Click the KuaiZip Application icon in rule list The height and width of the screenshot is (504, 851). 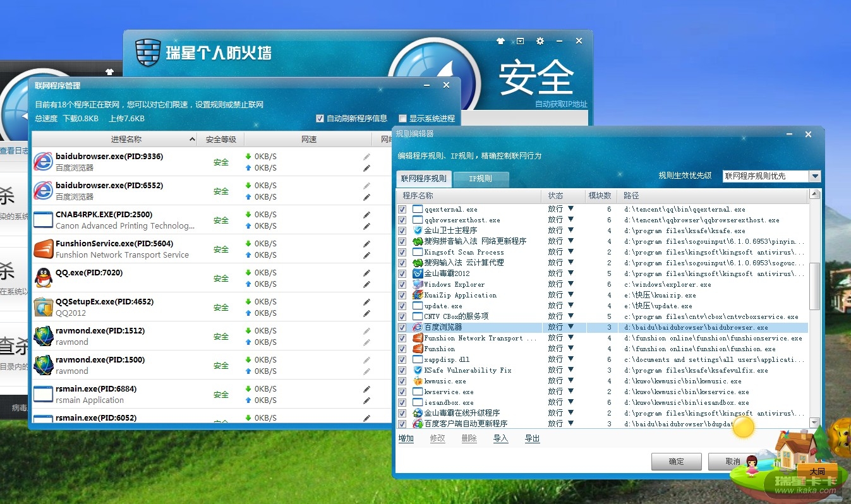[x=417, y=295]
